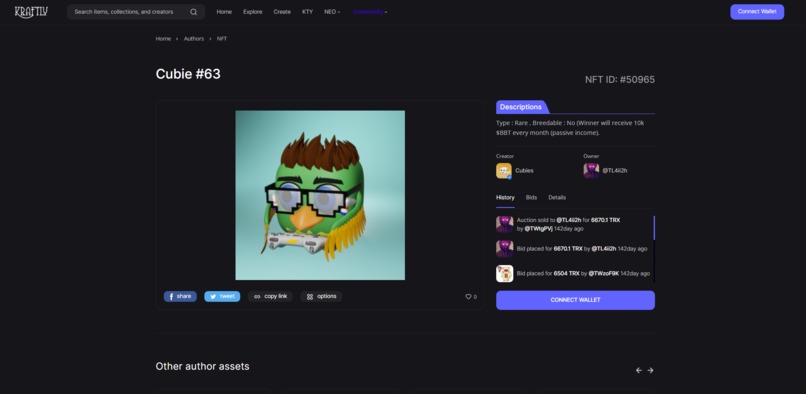Switch to the History tab
The image size is (806, 394).
point(505,198)
